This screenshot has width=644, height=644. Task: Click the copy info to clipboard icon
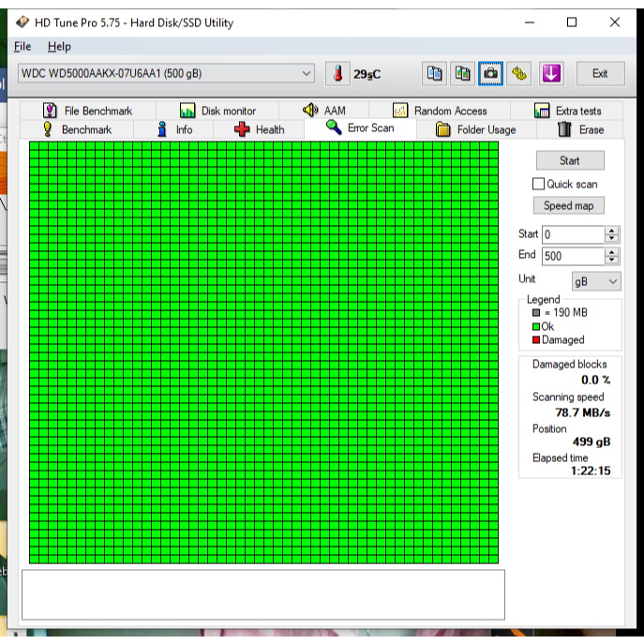pyautogui.click(x=433, y=73)
